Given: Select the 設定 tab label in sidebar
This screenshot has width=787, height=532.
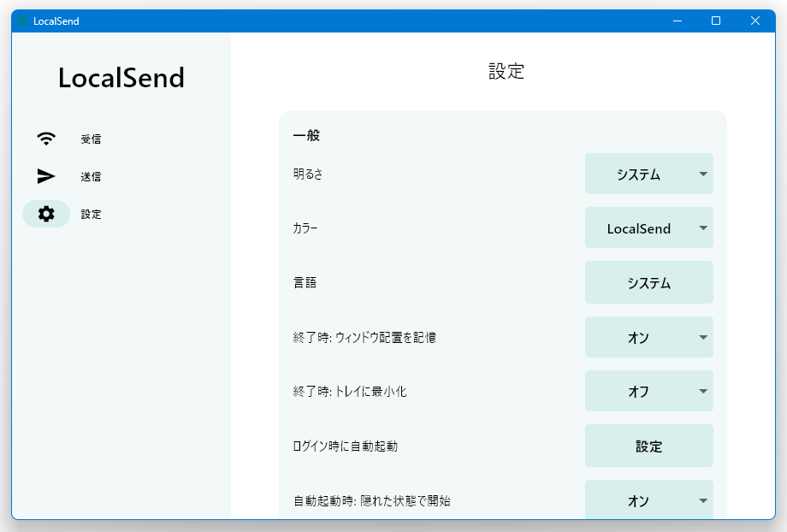Looking at the screenshot, I should pyautogui.click(x=91, y=215).
